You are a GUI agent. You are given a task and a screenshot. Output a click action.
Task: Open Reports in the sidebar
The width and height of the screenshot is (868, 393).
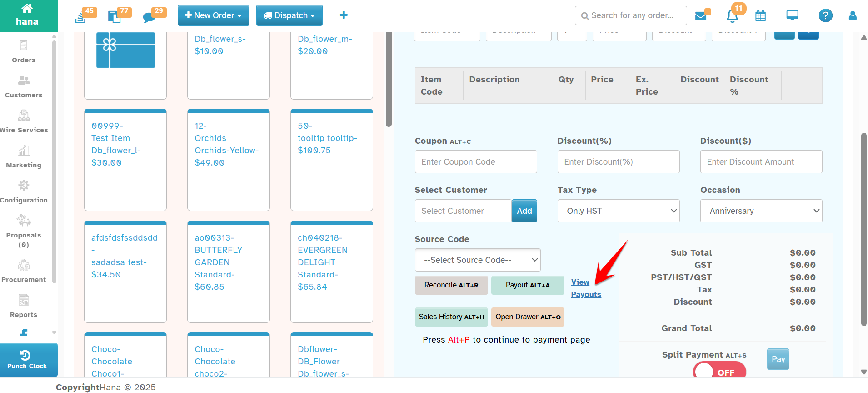pos(24,307)
